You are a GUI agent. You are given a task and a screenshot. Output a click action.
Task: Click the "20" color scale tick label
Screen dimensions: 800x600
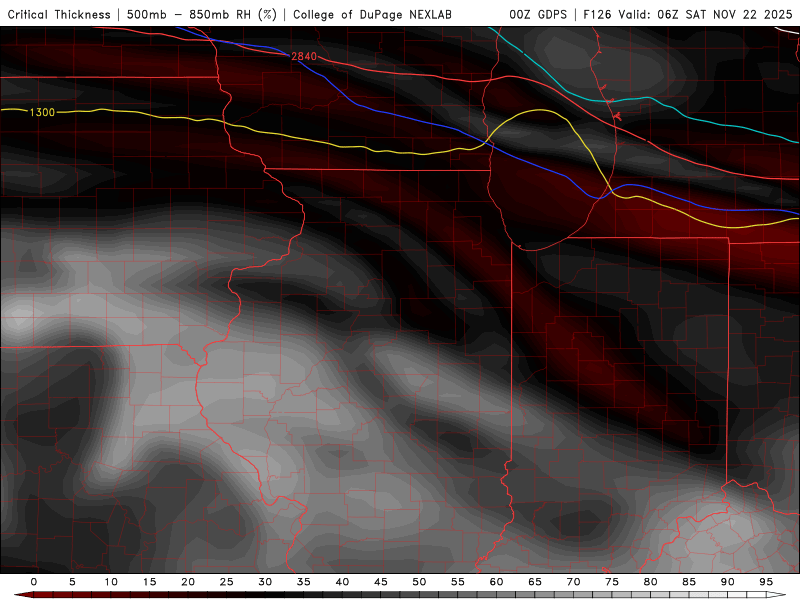[188, 582]
